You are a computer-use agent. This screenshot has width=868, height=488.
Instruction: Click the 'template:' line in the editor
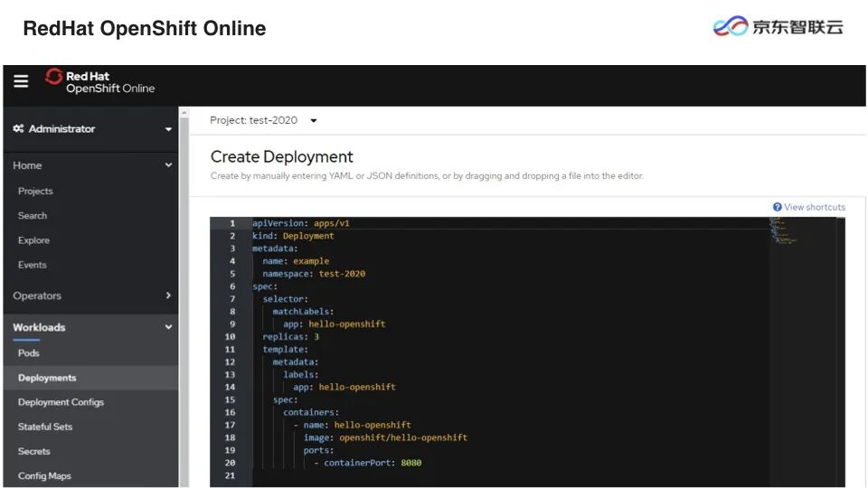tap(285, 350)
